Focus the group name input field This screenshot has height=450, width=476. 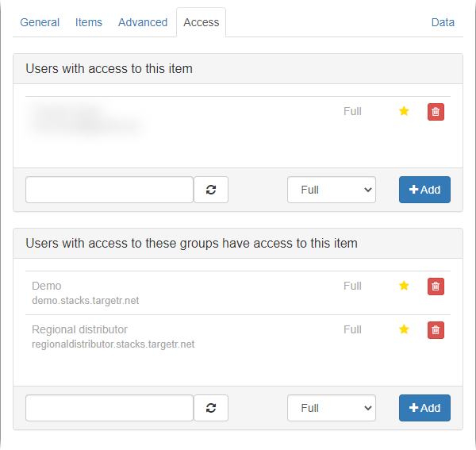coord(109,408)
